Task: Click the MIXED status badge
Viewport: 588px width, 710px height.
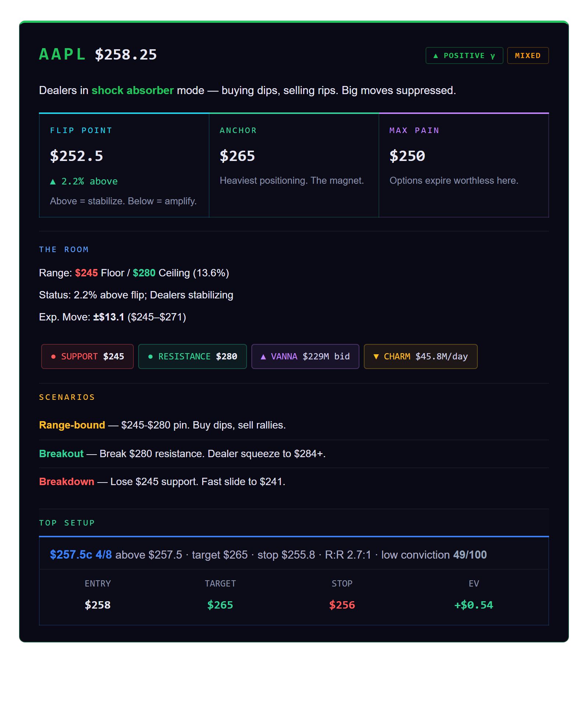Action: coord(528,55)
